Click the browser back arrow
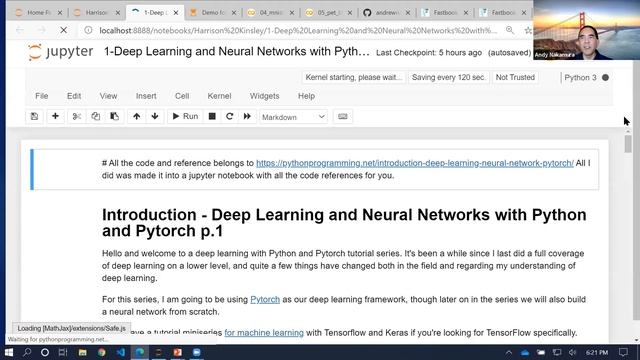This screenshot has height=360, width=640. point(20,30)
